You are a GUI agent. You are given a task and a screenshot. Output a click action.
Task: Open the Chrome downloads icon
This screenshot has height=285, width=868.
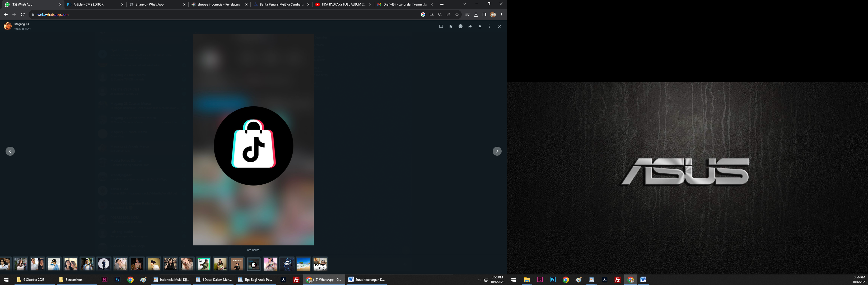point(476,15)
